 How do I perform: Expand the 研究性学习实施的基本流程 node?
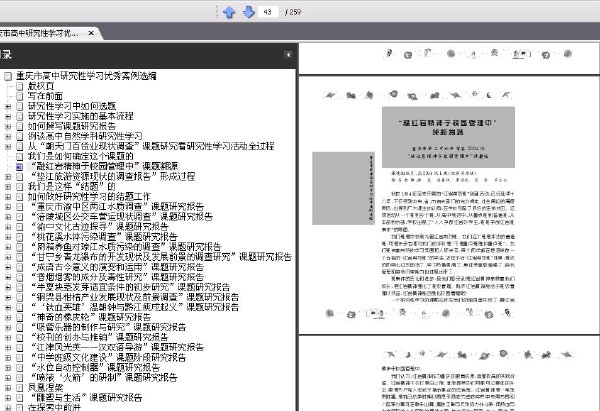8,116
